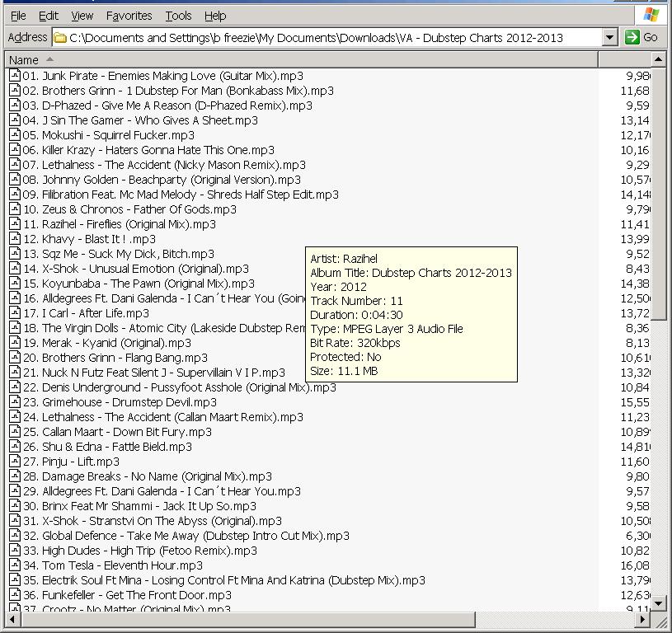Click the vertical scrollbar down arrow
The image size is (672, 633).
tap(658, 603)
